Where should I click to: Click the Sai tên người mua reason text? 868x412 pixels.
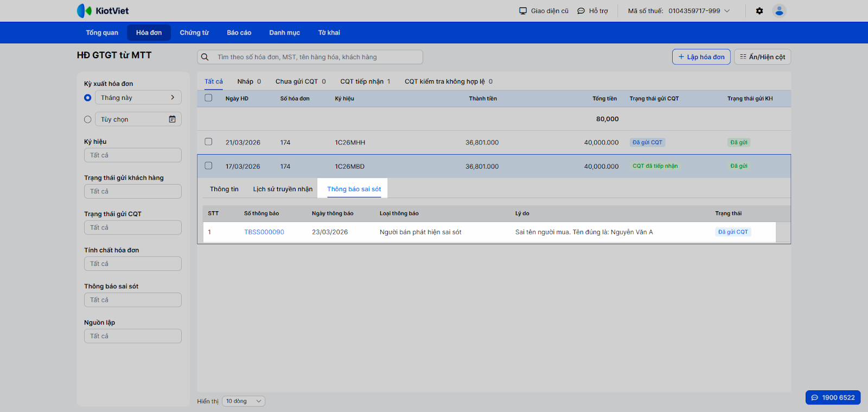point(584,232)
